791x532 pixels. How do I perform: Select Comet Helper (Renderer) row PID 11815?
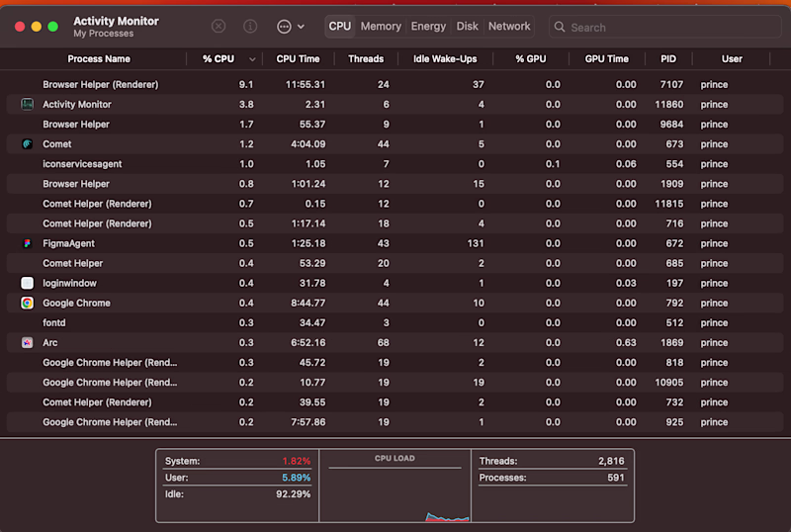pos(395,204)
